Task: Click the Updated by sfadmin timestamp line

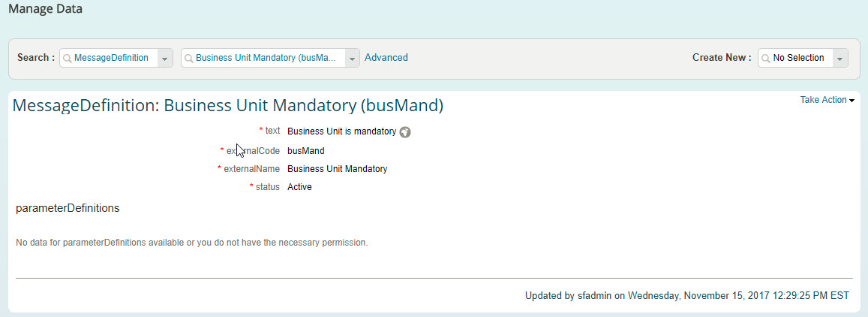Action: [x=687, y=295]
